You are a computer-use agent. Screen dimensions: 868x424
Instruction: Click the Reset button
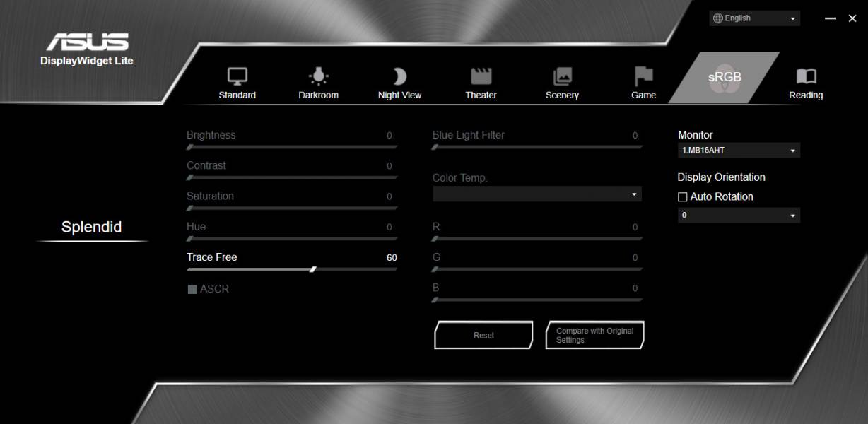point(483,335)
